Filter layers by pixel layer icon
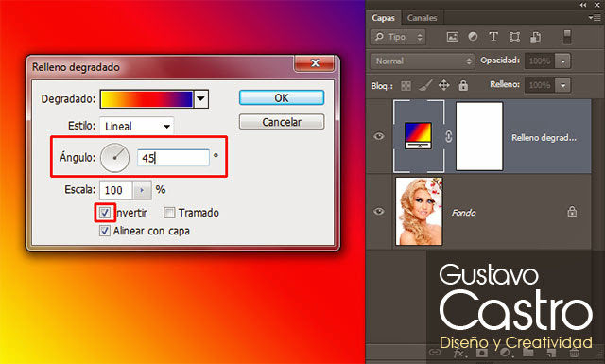The height and width of the screenshot is (364, 605). 452,37
